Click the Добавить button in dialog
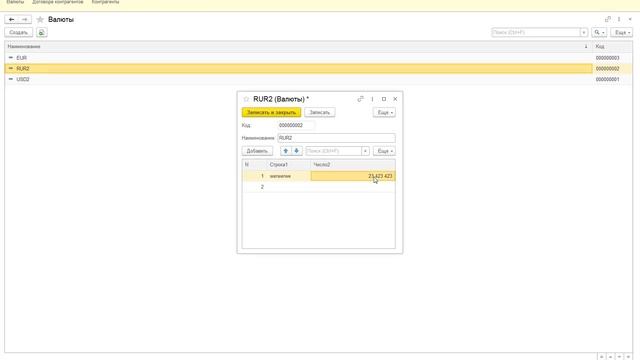The width and height of the screenshot is (640, 360). pyautogui.click(x=257, y=151)
